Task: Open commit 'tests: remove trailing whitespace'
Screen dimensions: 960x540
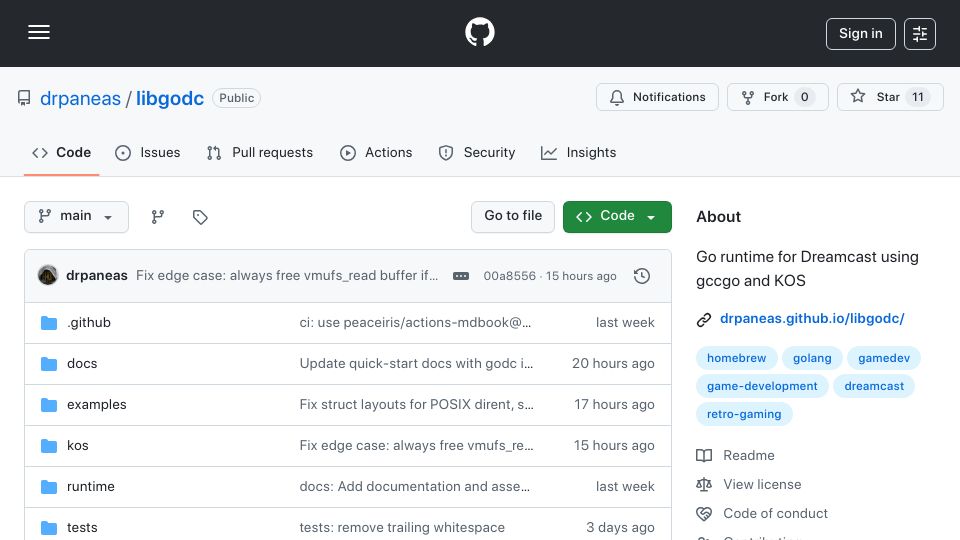Action: tap(402, 528)
